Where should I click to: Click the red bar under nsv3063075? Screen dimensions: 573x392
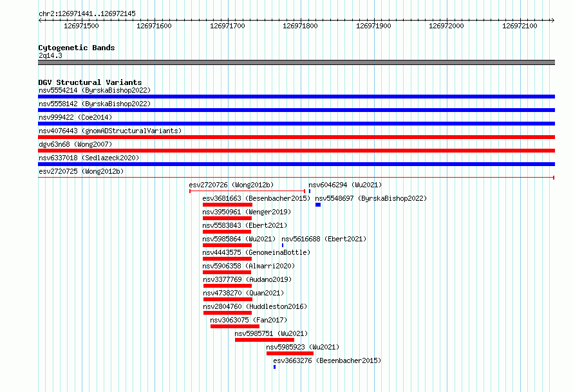[x=235, y=326]
